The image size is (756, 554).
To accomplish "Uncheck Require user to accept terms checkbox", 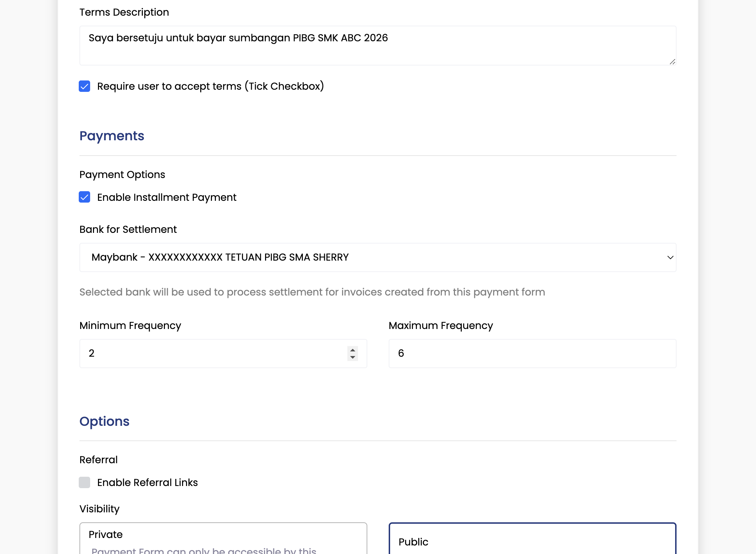I will [x=84, y=86].
